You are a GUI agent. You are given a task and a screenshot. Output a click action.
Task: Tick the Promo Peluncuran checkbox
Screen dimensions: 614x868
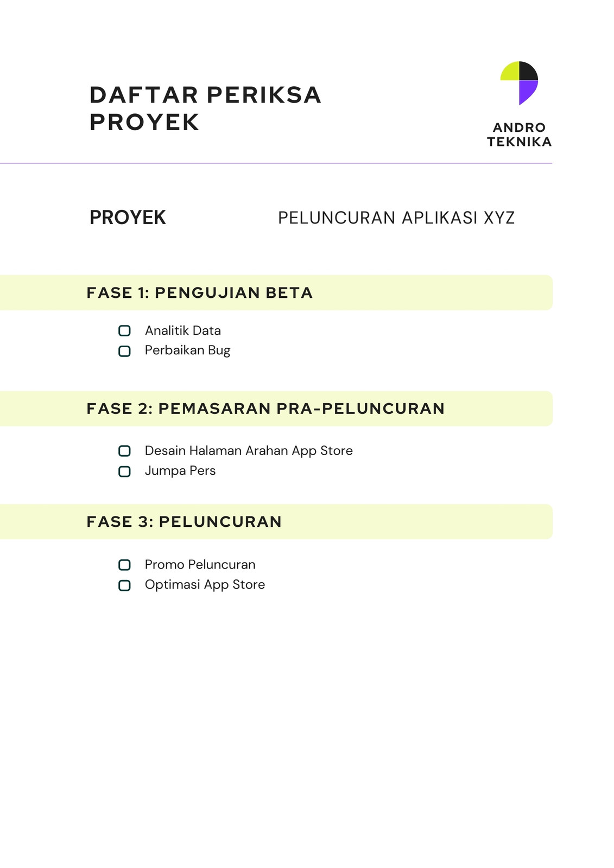(x=124, y=565)
